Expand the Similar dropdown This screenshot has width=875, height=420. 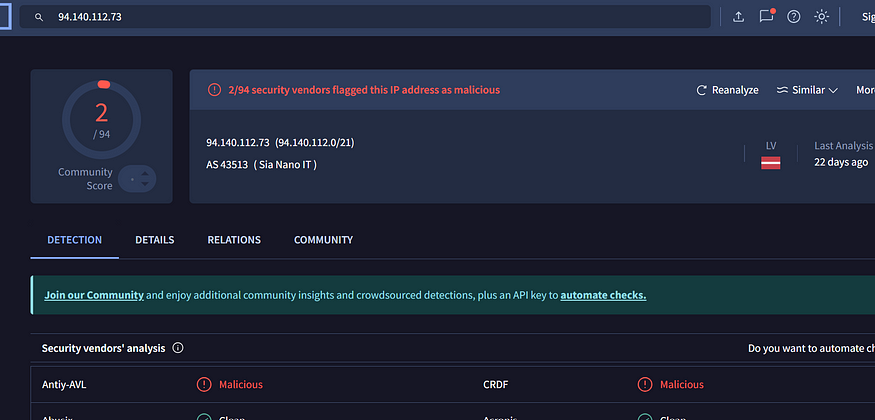(806, 90)
